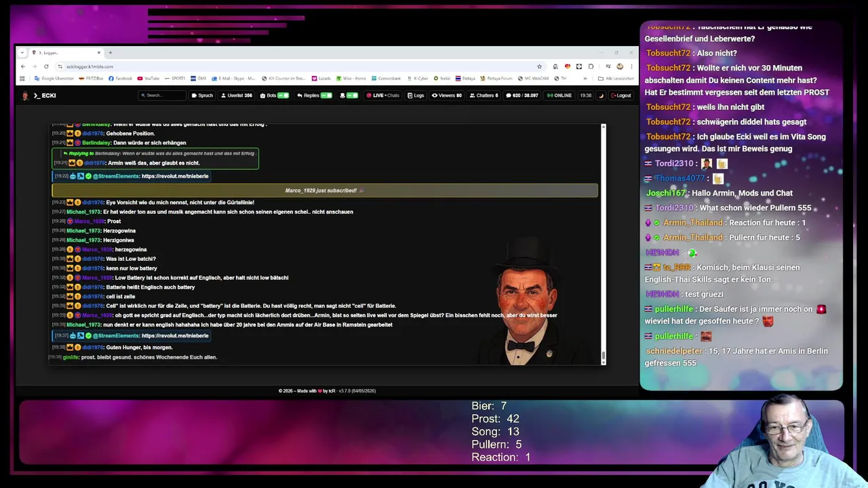Click the download icon in Chrome toolbar

coord(555,66)
